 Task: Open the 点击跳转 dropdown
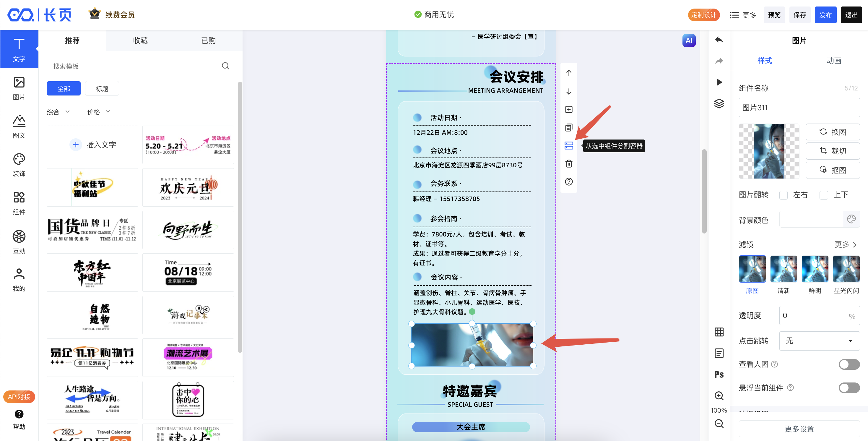point(819,341)
